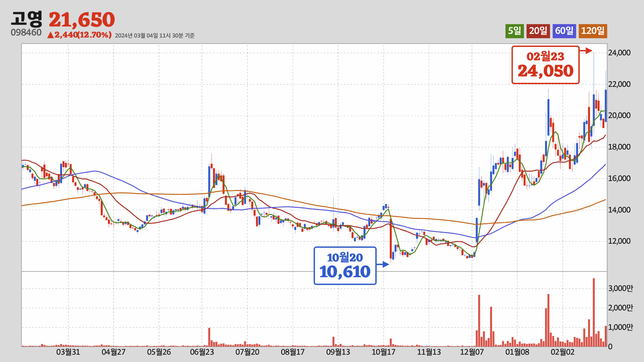Click the current price 21,650

(82, 20)
